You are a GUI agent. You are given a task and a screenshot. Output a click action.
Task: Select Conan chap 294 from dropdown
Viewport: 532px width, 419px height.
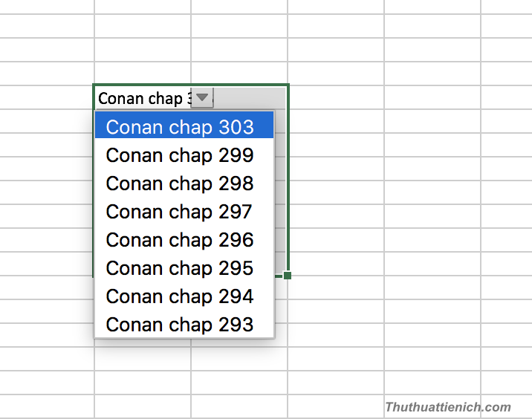(180, 296)
